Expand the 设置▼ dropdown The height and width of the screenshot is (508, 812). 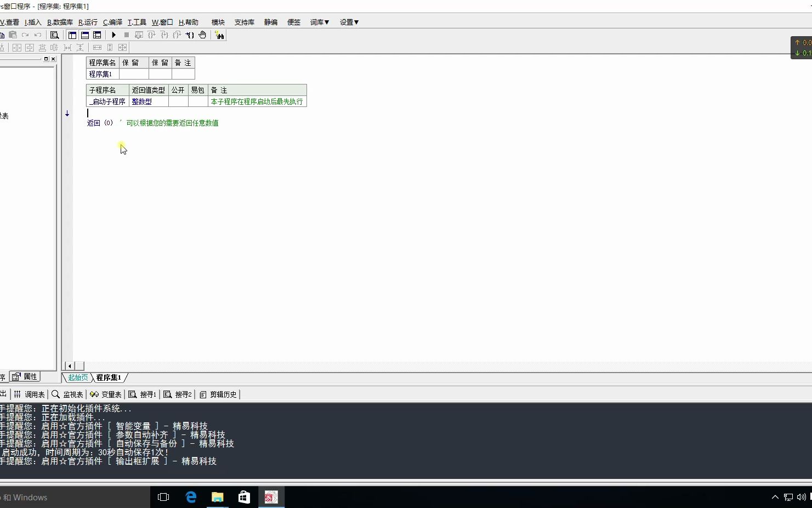pos(349,22)
